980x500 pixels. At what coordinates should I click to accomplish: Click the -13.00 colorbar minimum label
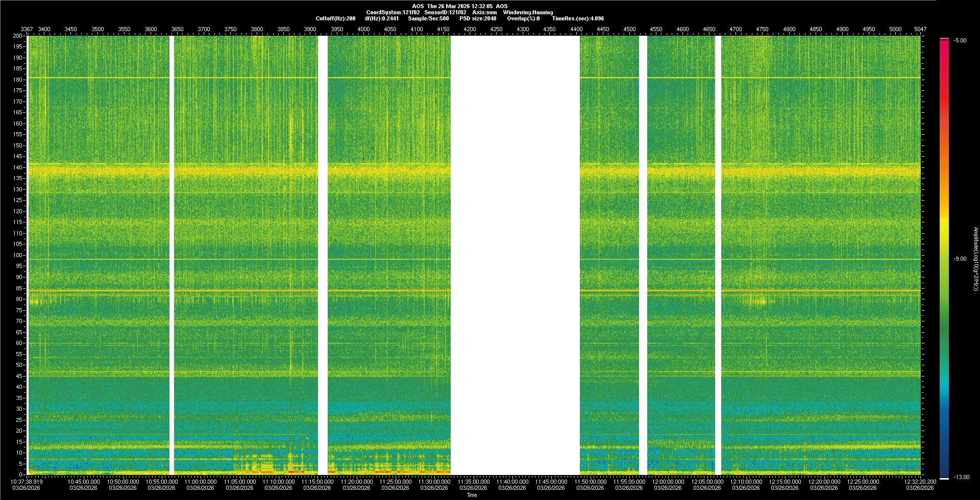pyautogui.click(x=961, y=478)
